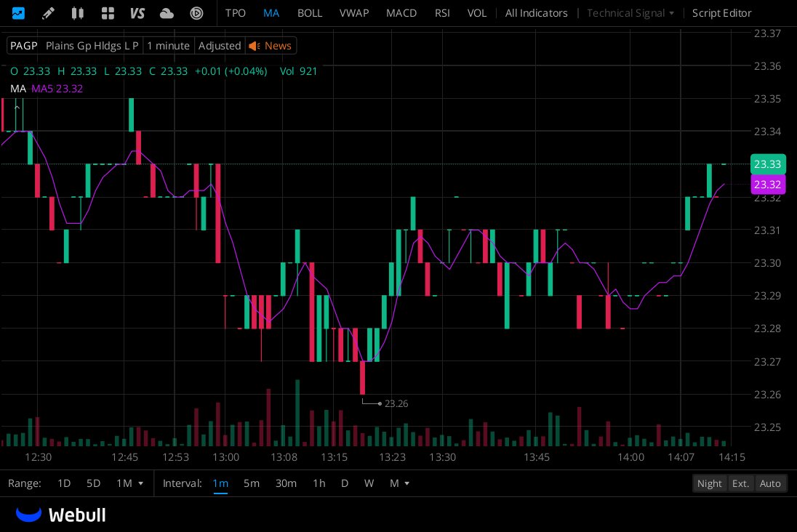This screenshot has width=797, height=532.
Task: Toggle the MA indicator off
Action: coord(271,13)
